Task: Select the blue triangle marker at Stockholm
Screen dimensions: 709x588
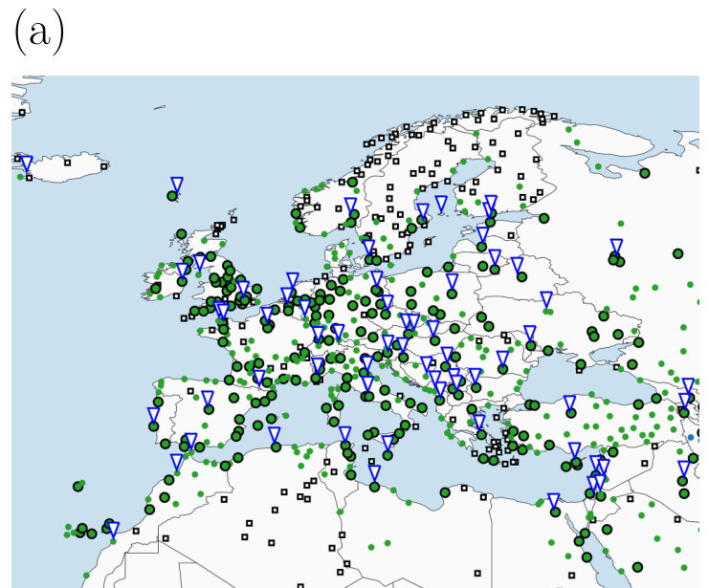Action: (x=422, y=211)
